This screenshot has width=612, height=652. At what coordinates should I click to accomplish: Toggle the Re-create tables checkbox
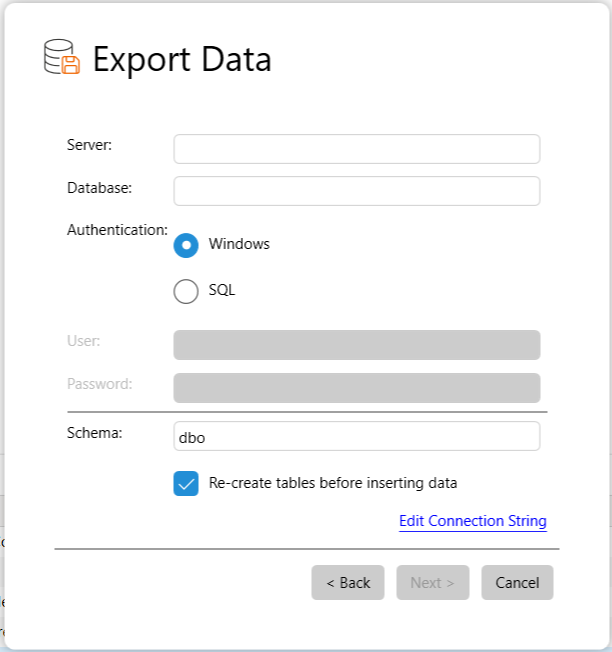(x=186, y=484)
